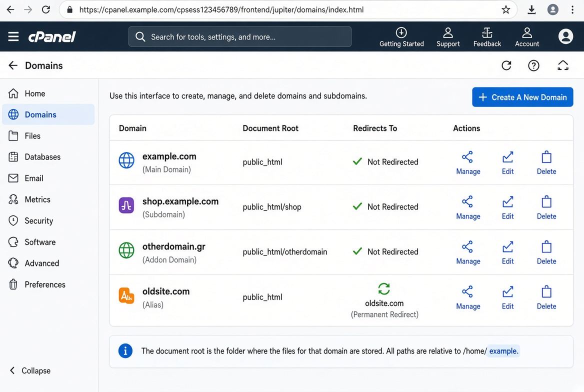Viewport: 584px width, 392px height.
Task: Click the oldsite.com redirect target text
Action: point(384,303)
